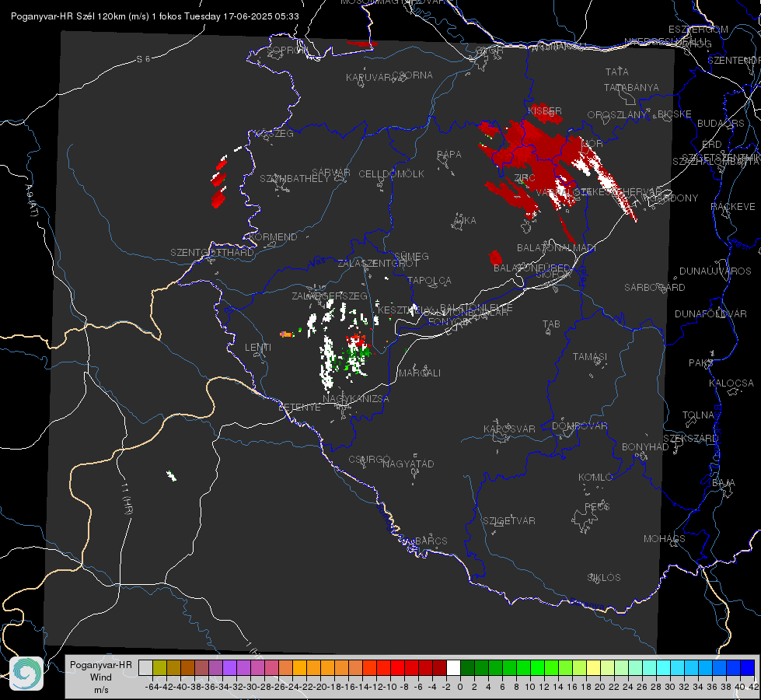Select the MARCALI town label
The image size is (761, 700).
point(419,373)
